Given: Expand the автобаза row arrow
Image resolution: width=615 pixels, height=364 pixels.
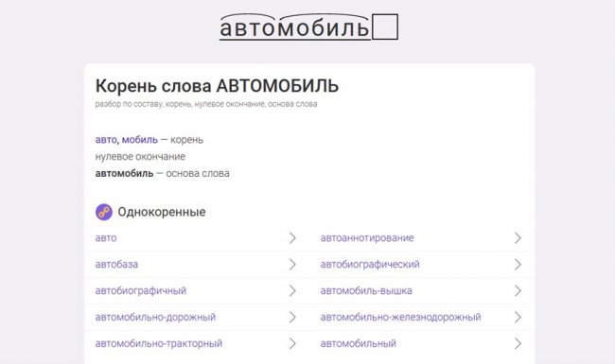Looking at the screenshot, I should [292, 265].
